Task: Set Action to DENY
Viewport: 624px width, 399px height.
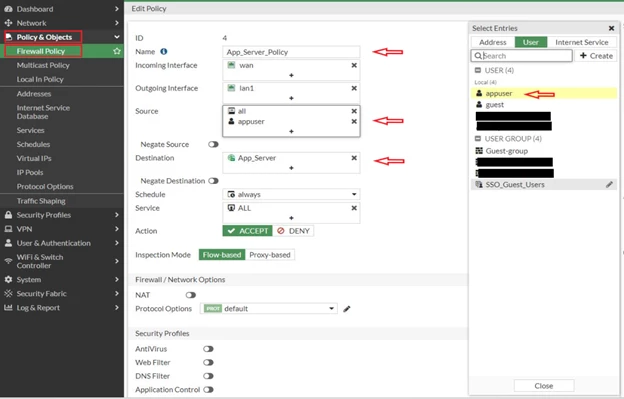Action: (x=293, y=231)
